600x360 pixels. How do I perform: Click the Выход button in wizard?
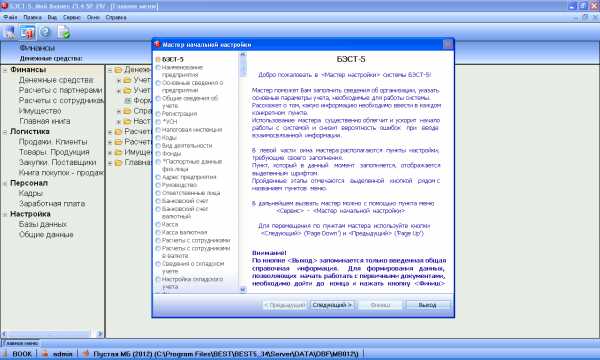pos(427,305)
